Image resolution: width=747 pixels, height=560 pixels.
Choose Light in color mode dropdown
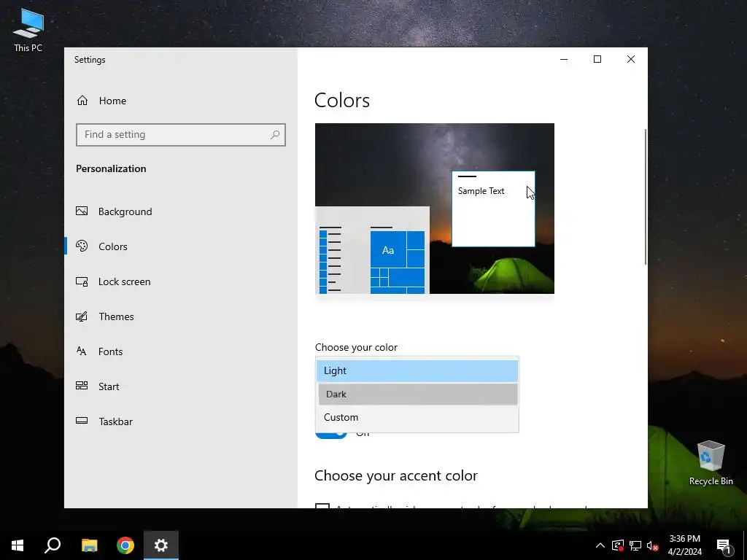pos(417,371)
